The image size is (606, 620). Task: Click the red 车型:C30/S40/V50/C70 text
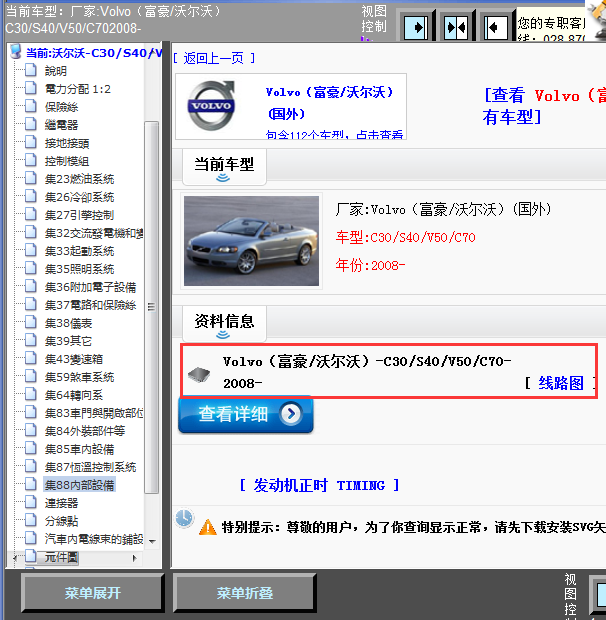[406, 237]
